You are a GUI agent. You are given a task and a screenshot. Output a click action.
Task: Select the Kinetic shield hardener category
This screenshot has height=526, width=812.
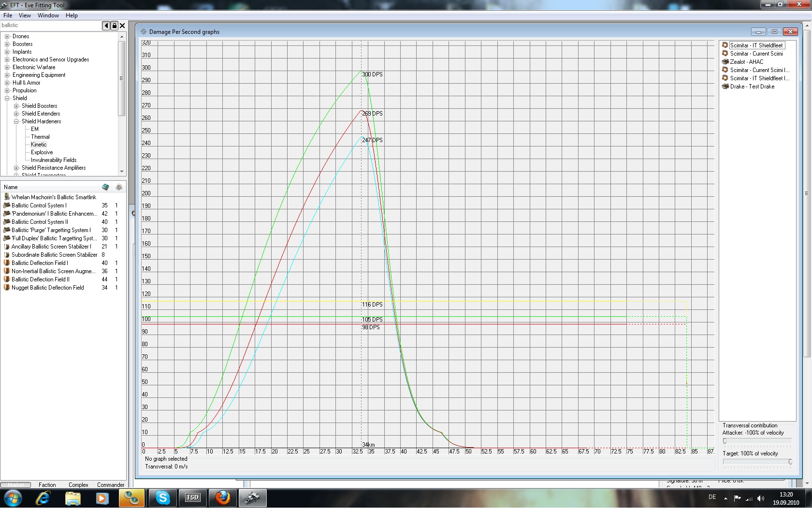tap(39, 145)
